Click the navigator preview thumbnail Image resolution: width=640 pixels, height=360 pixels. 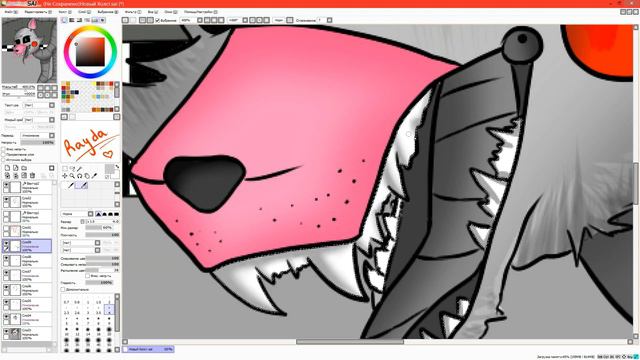coord(29,50)
